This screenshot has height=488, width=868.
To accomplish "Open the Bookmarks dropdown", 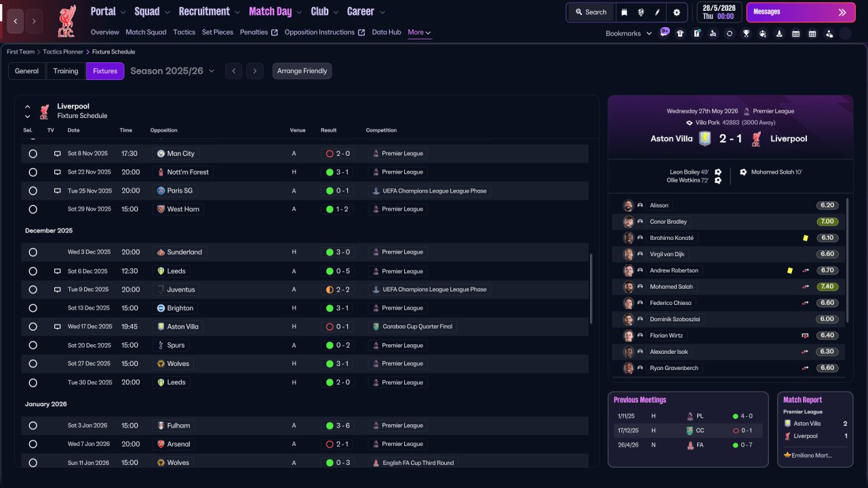I will pyautogui.click(x=629, y=33).
